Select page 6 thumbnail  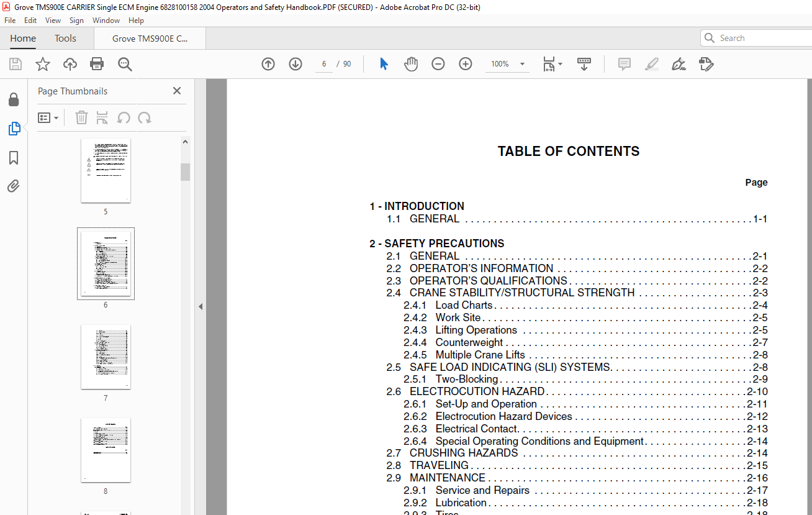coord(106,263)
